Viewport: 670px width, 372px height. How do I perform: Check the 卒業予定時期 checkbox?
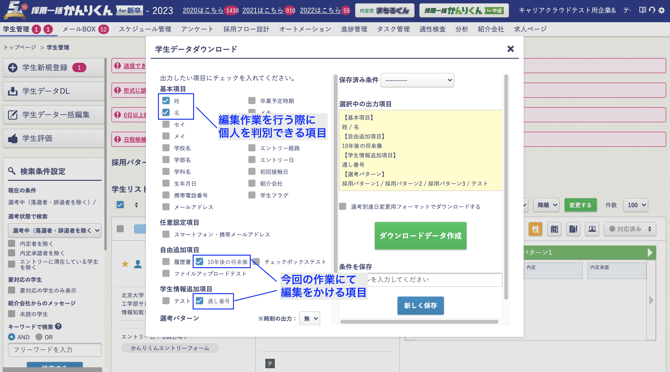click(x=252, y=100)
